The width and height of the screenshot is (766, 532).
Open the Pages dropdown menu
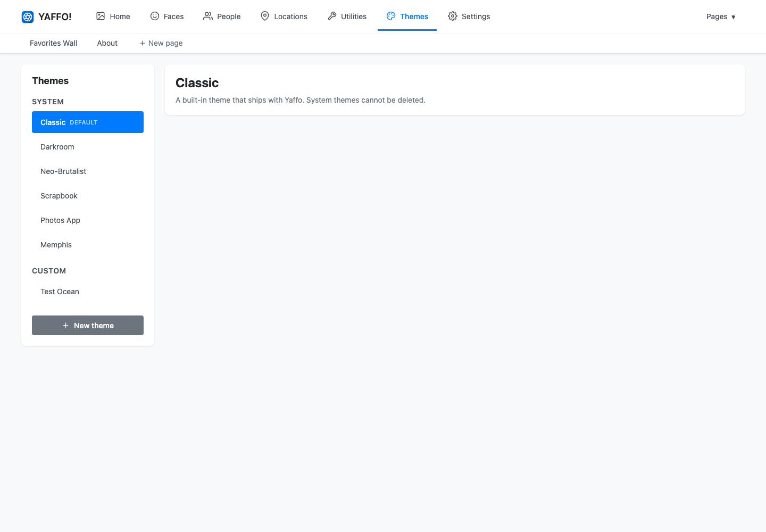(x=721, y=16)
